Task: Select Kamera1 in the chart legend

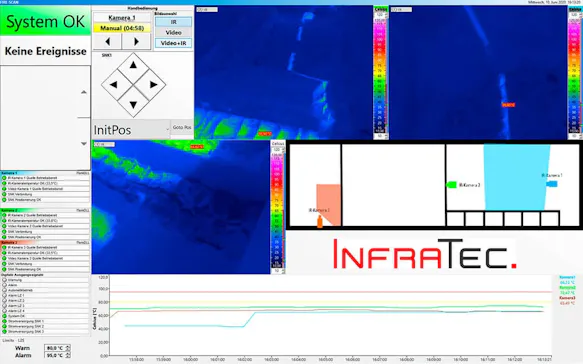Action: coord(567,278)
